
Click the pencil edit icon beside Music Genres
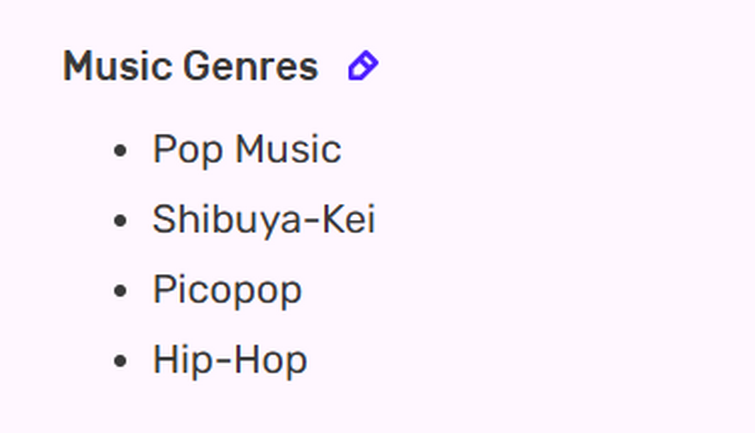pos(363,65)
